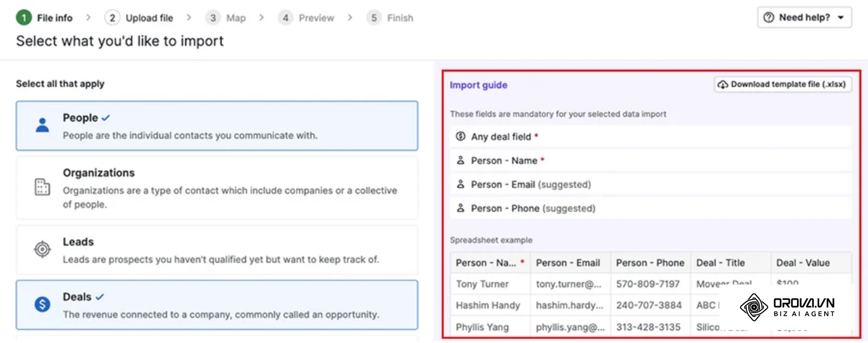Download the template file (.xlsx)
Viewport: 868px width, 343px height.
(783, 85)
